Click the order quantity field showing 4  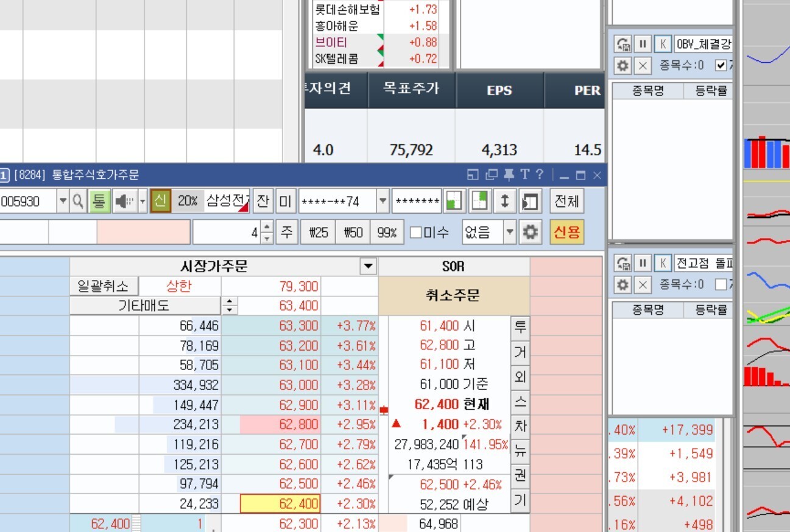point(226,233)
